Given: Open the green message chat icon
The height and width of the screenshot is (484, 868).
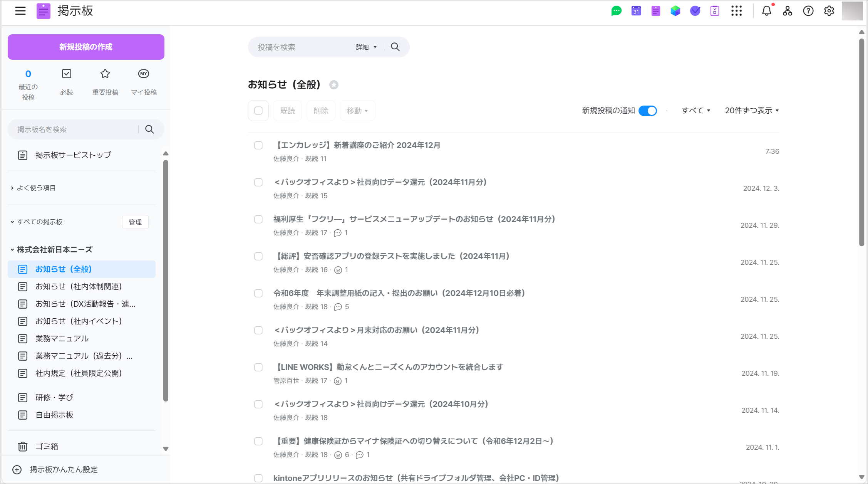Looking at the screenshot, I should (616, 11).
